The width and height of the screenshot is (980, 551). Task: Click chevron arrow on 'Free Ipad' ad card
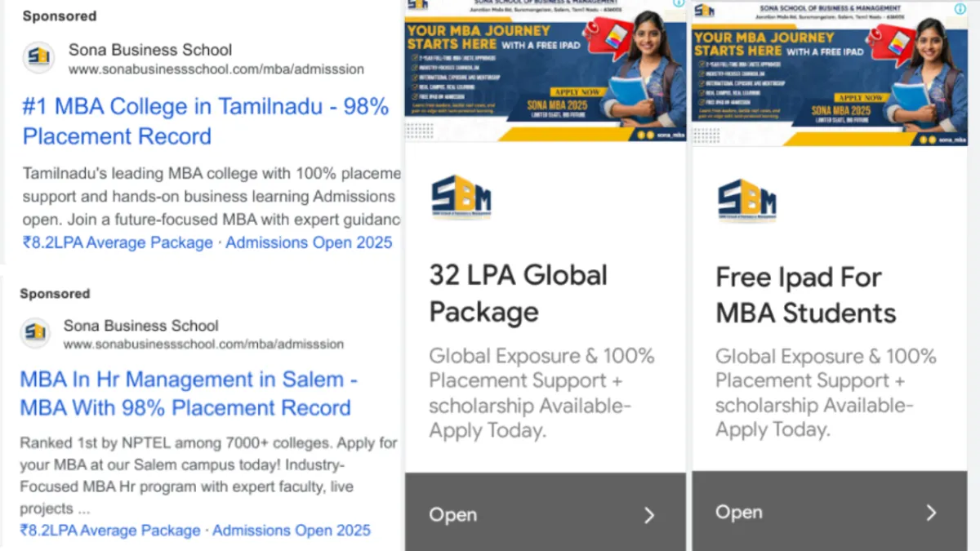931,513
